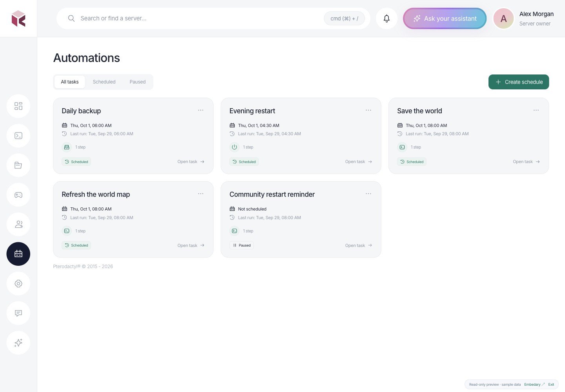Open the users icon in sidebar

point(18,225)
